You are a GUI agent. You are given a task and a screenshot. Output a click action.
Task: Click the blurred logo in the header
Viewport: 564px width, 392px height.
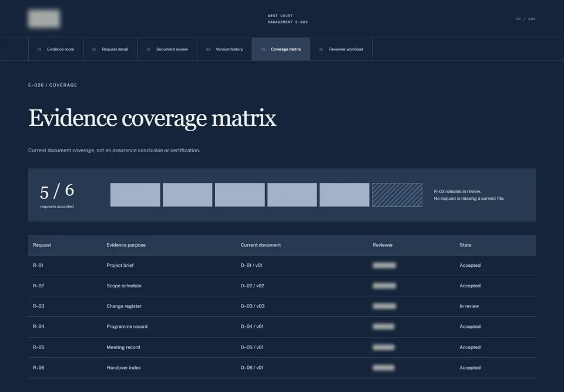coord(44,19)
